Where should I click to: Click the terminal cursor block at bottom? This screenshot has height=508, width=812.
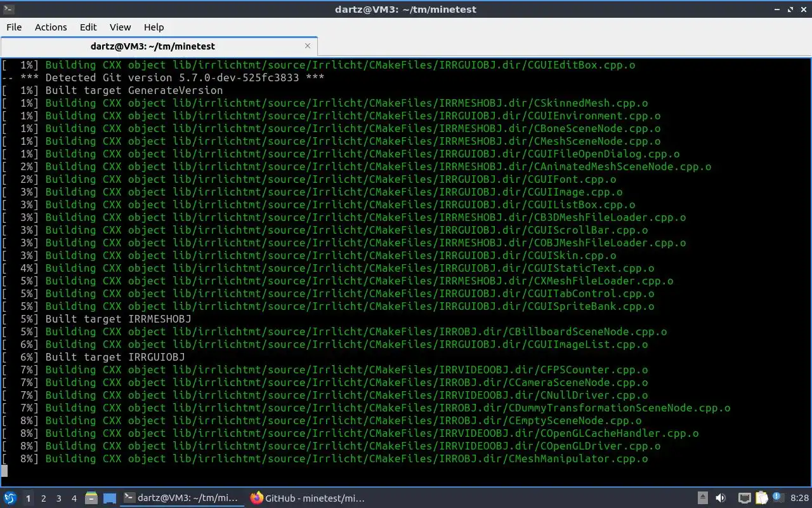point(4,471)
